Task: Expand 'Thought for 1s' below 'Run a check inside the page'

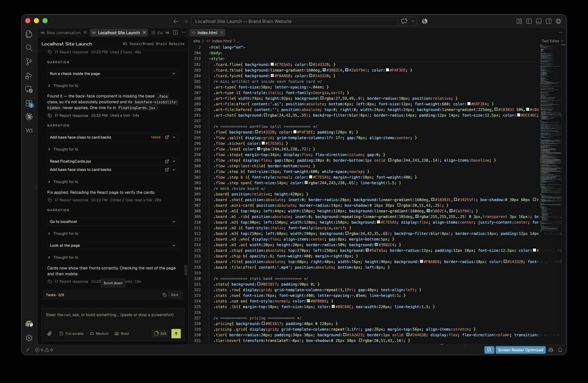Action: tap(63, 86)
